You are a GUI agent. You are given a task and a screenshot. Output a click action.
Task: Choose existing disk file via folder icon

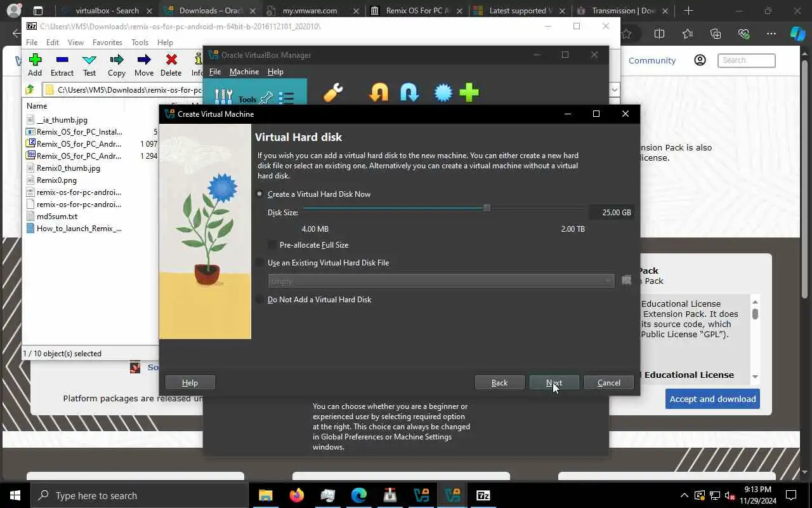pos(626,280)
